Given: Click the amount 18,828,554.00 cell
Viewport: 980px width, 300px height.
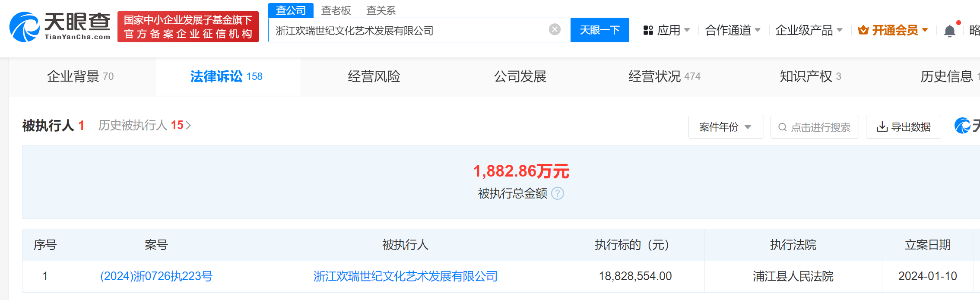Looking at the screenshot, I should [635, 276].
